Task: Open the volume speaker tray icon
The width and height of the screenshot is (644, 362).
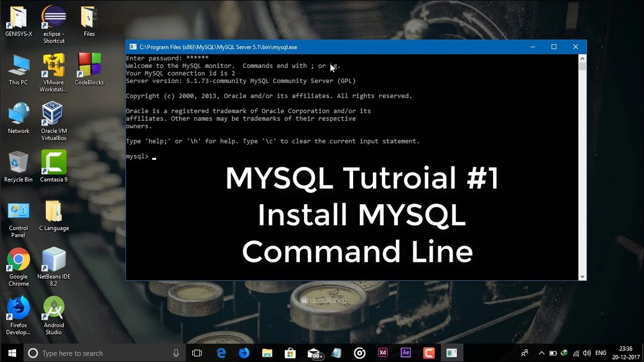Action: [587, 353]
